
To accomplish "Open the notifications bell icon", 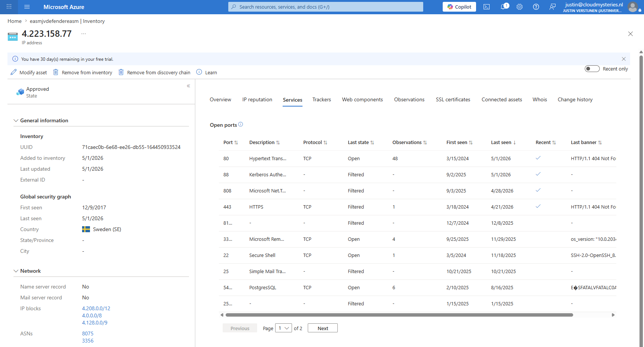I will point(504,7).
